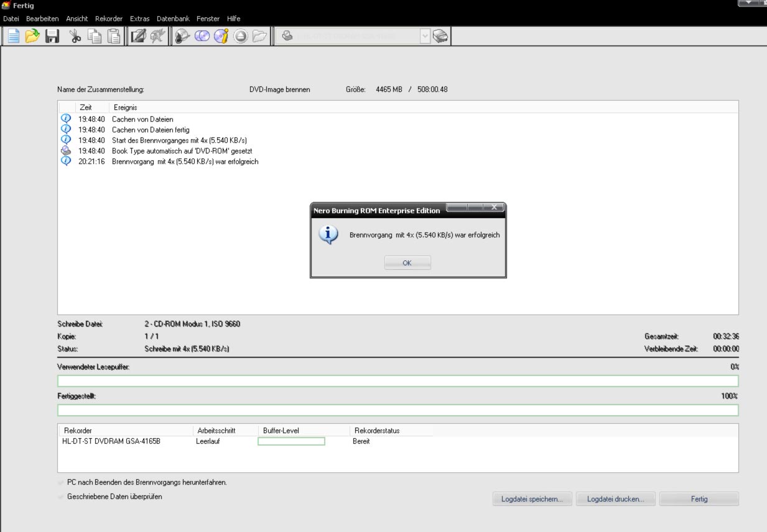This screenshot has width=767, height=532.
Task: Click the New compilation document icon
Action: [x=13, y=36]
